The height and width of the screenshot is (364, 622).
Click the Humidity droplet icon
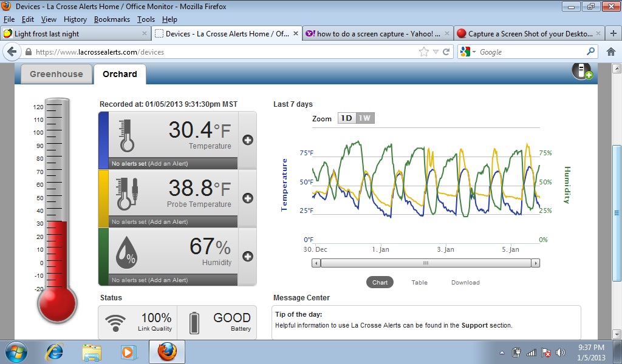[126, 252]
